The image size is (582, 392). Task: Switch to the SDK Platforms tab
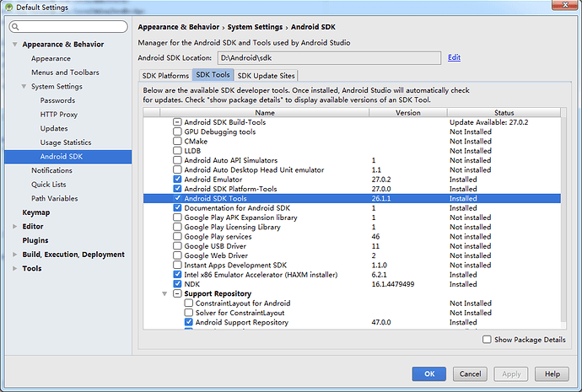[164, 75]
